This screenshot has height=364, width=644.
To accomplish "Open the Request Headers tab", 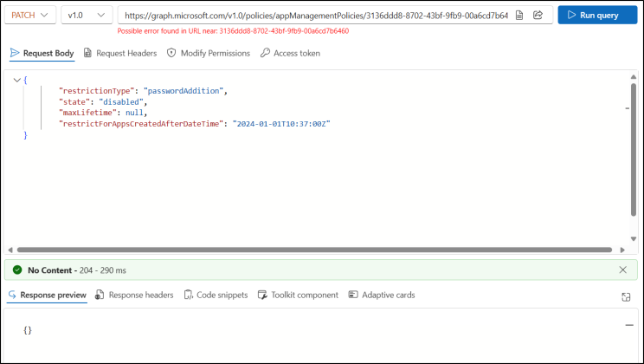I will pyautogui.click(x=120, y=53).
